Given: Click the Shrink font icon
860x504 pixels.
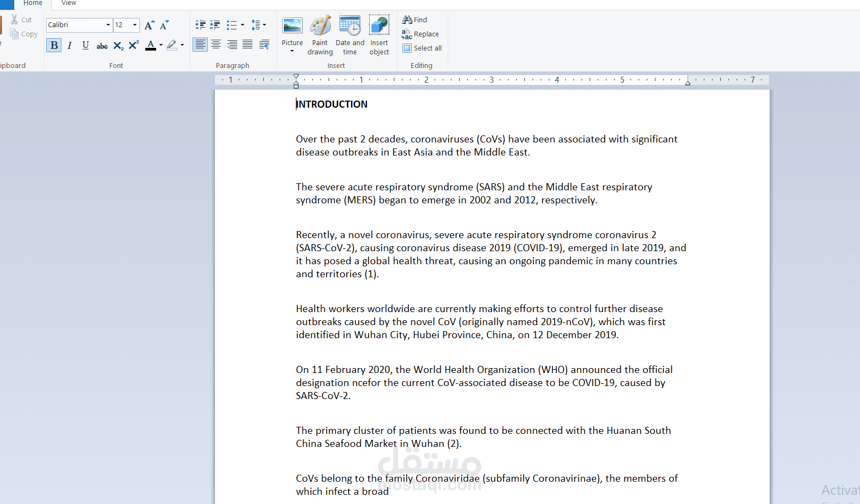Looking at the screenshot, I should [x=164, y=25].
